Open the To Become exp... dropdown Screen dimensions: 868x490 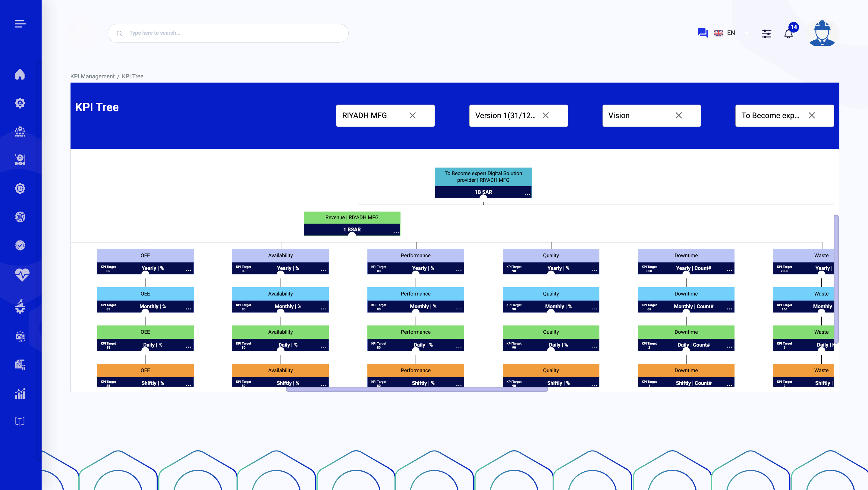pos(785,116)
